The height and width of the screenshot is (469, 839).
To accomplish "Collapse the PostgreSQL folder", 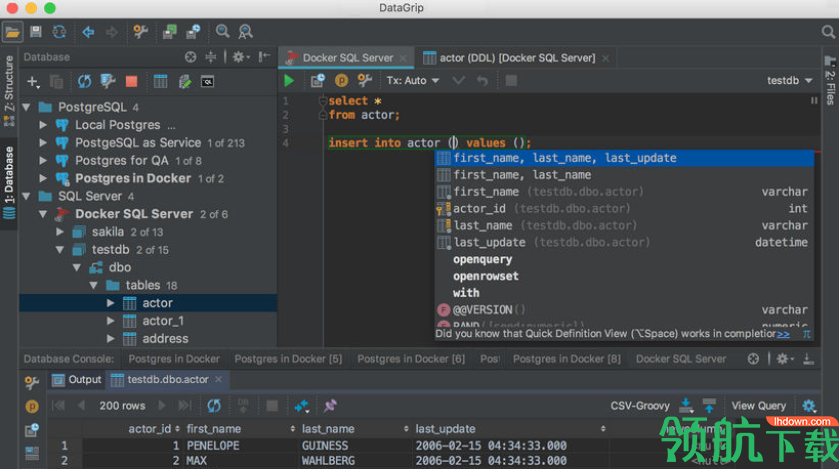I will pyautogui.click(x=26, y=107).
